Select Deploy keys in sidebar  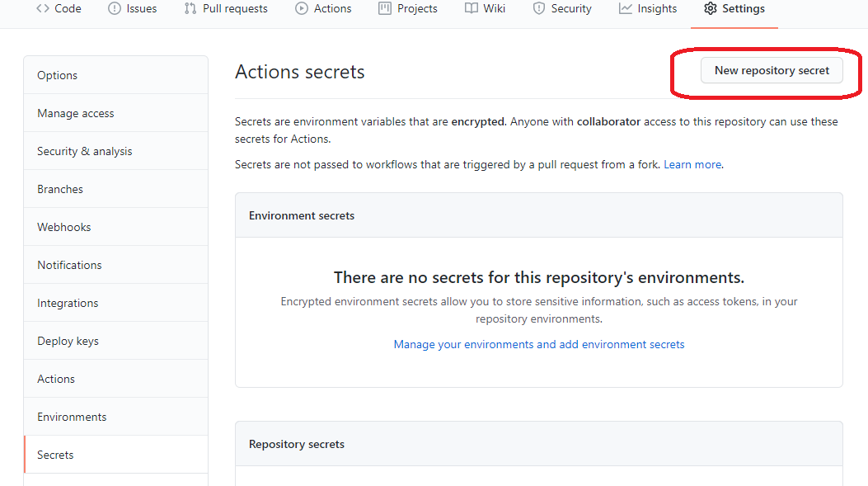(68, 341)
